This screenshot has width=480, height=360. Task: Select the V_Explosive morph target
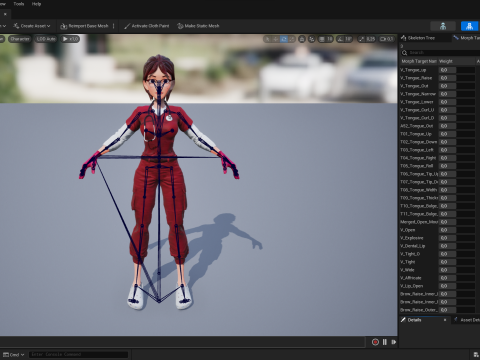tap(412, 238)
